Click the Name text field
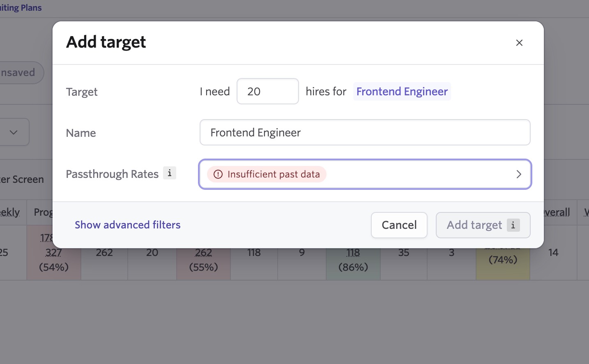The height and width of the screenshot is (364, 589). (x=365, y=132)
